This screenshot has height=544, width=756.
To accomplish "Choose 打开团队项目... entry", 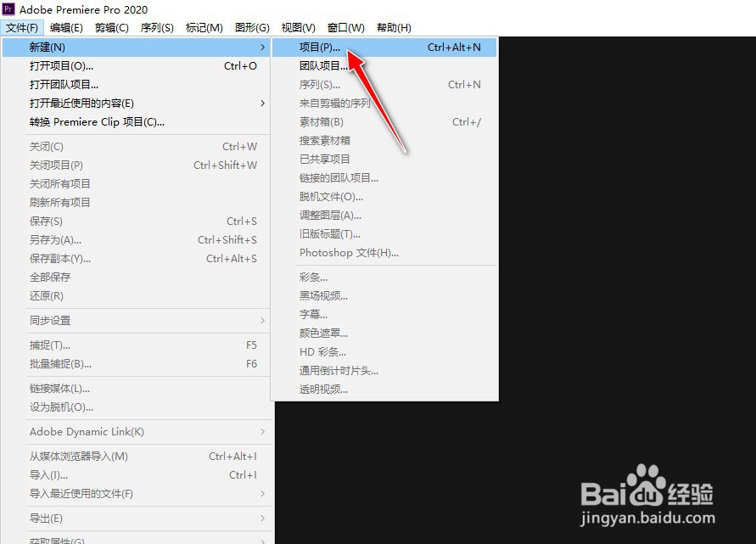I will pyautogui.click(x=136, y=84).
